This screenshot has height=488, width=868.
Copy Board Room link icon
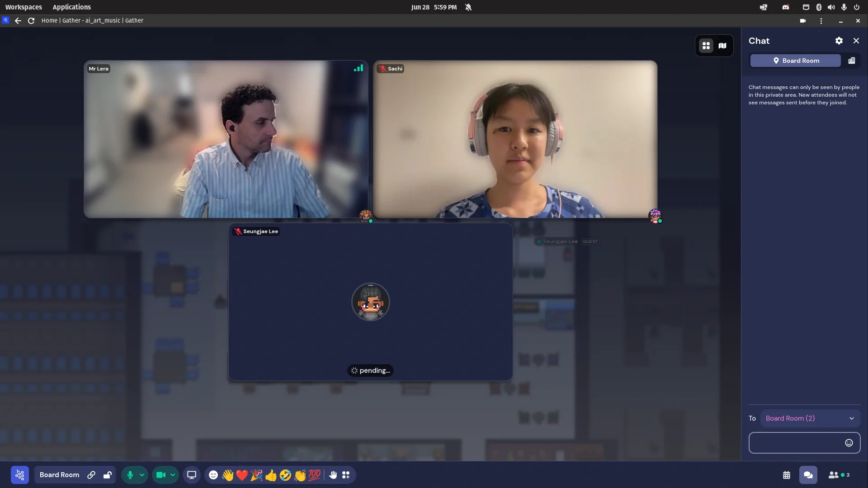[x=91, y=475]
